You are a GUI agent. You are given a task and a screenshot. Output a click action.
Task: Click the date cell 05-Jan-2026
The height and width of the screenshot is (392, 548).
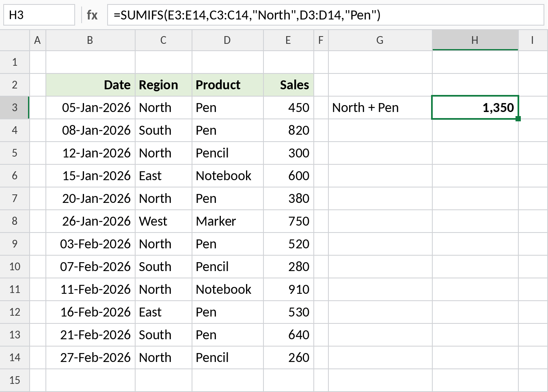(x=91, y=108)
